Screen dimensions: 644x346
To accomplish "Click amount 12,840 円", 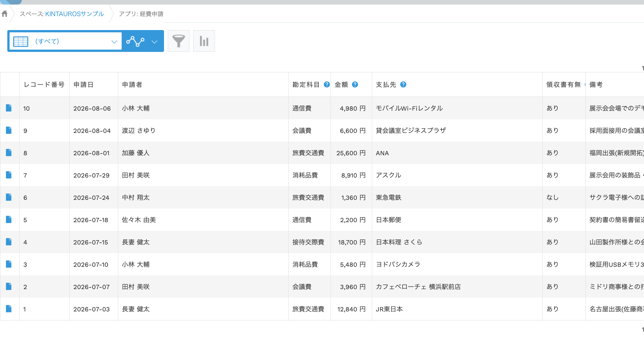I will (352, 309).
